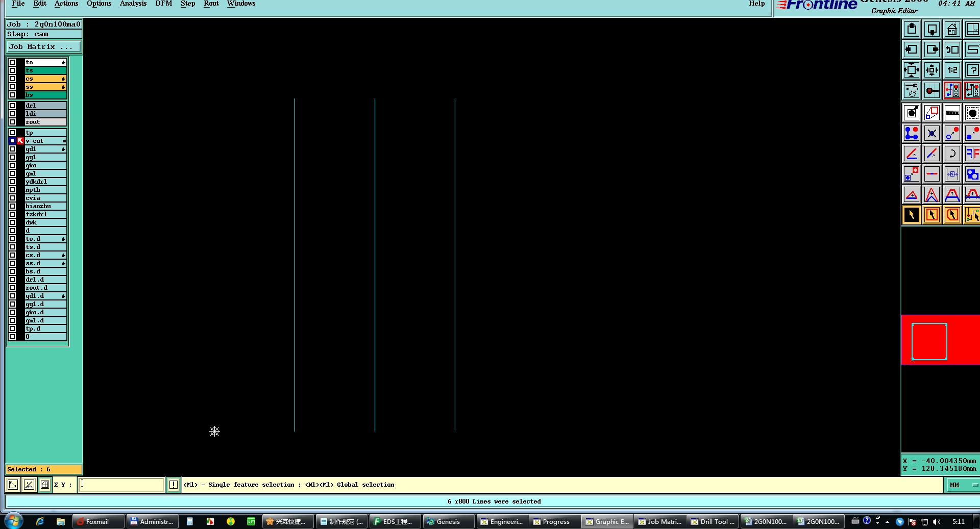The image size is (980, 529).
Task: Open the Windows menu
Action: [x=241, y=4]
